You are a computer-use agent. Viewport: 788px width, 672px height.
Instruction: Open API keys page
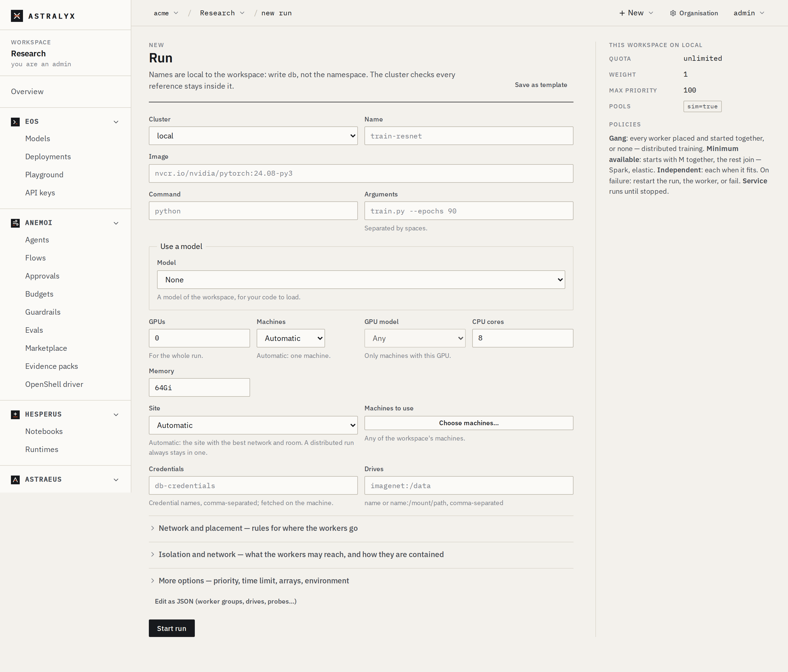pos(40,193)
